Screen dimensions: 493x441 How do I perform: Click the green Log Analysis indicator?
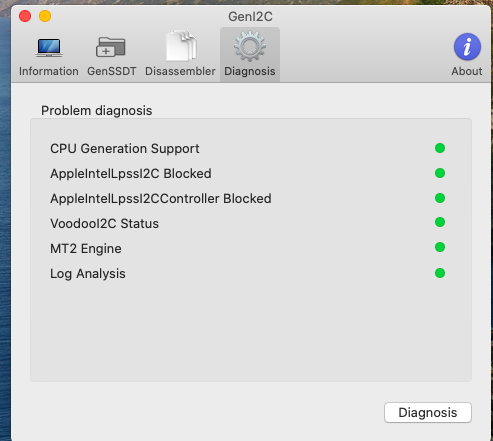pyautogui.click(x=440, y=273)
